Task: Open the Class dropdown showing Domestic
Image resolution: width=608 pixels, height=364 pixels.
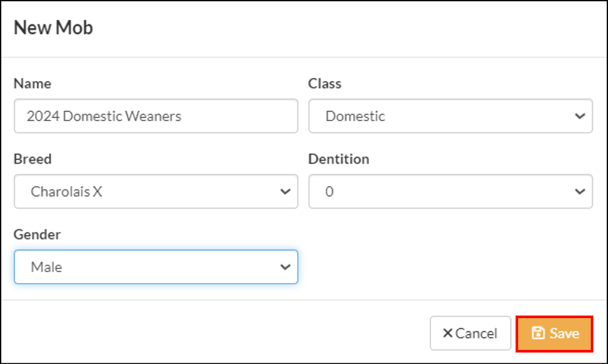Action: pos(451,116)
